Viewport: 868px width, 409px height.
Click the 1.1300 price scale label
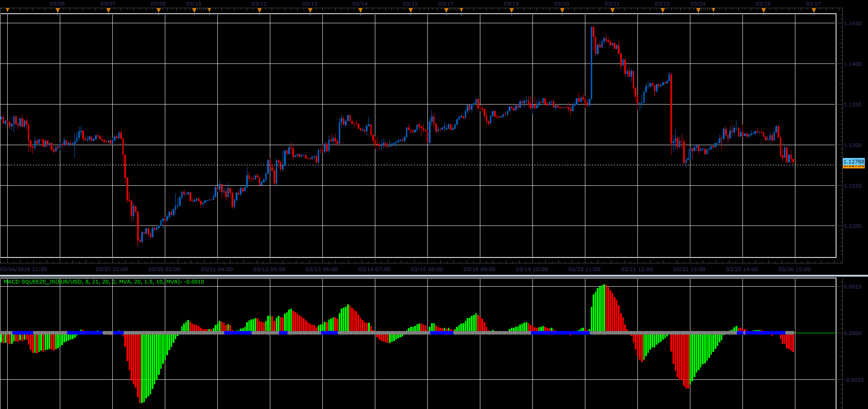(x=853, y=145)
